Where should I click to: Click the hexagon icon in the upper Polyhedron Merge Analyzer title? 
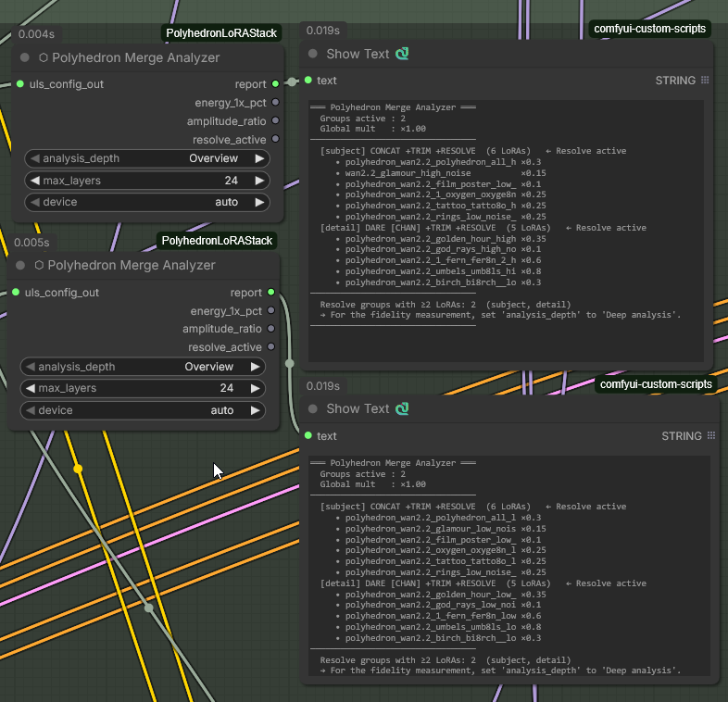(44, 57)
